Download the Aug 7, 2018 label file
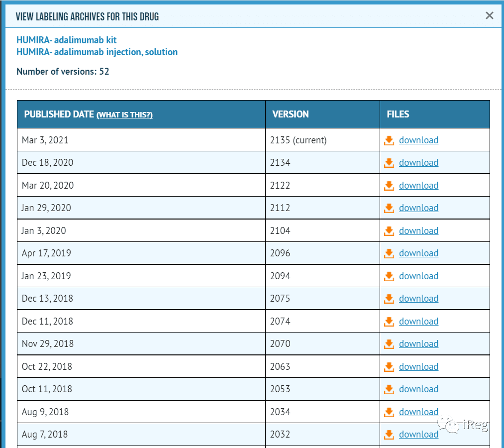Image resolution: width=504 pixels, height=448 pixels. tap(418, 435)
